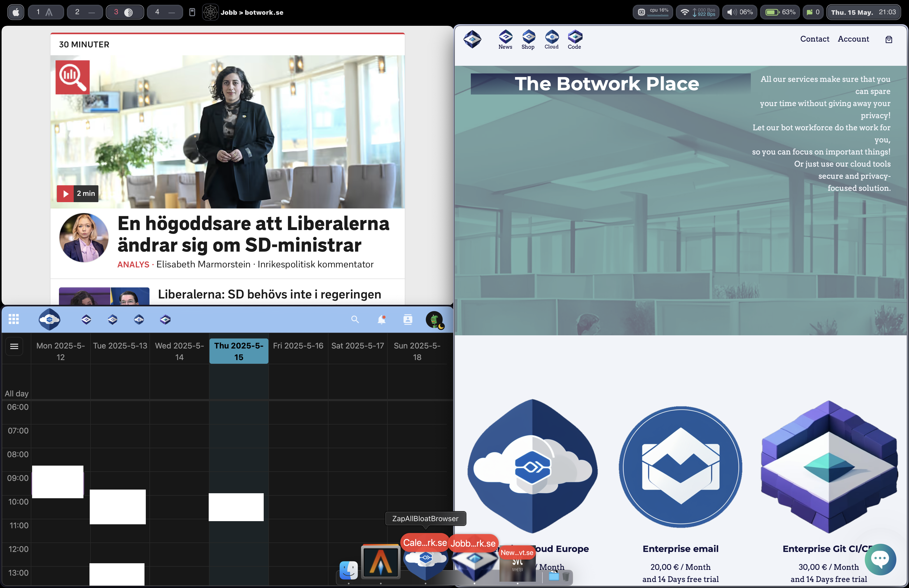Select the Tue 2025-5-13 column header
This screenshot has height=588, width=909.
coord(120,346)
